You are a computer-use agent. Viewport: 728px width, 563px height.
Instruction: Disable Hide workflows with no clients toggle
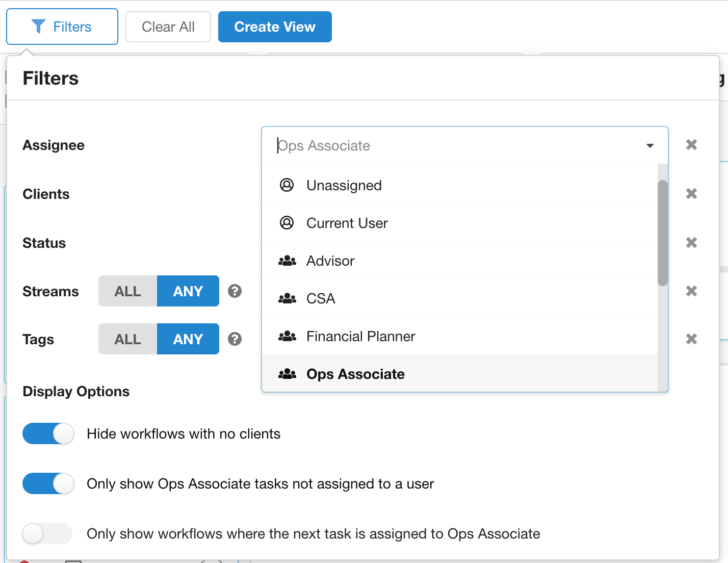pos(48,433)
